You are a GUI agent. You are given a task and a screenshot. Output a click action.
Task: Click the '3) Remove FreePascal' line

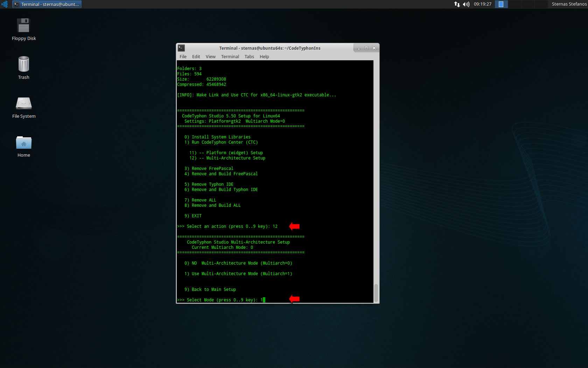(x=209, y=169)
